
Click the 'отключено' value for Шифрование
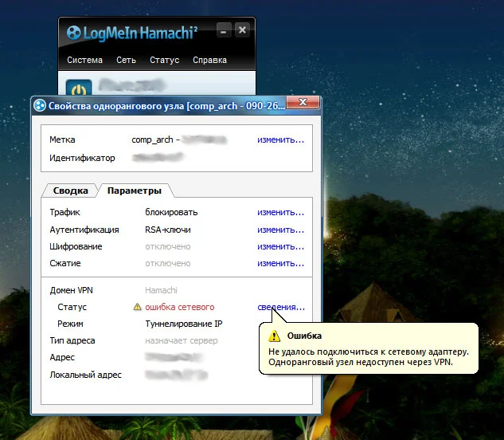click(168, 246)
